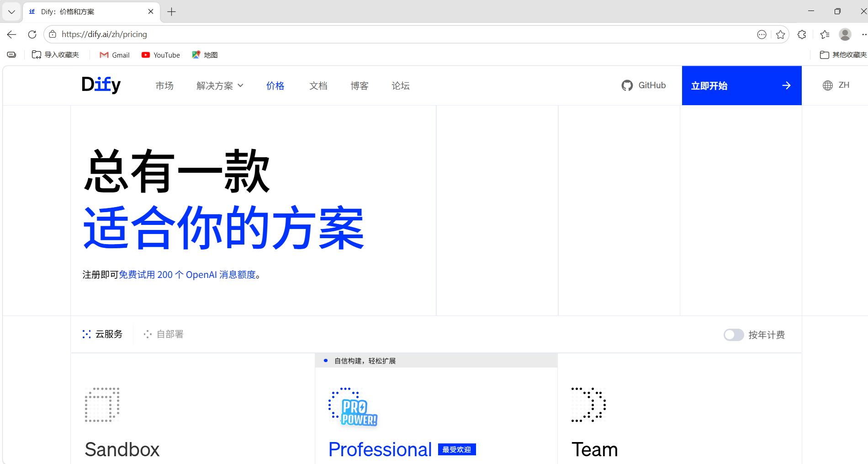The width and height of the screenshot is (868, 464).
Task: Click the 按年计费 label text
Action: (767, 335)
